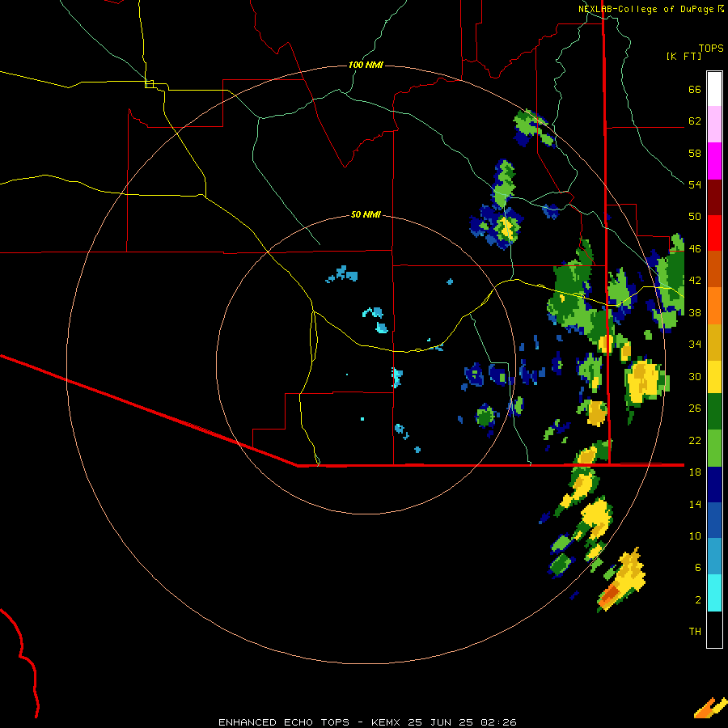Click the legend value 30
This screenshot has width=728, height=728.
[695, 376]
